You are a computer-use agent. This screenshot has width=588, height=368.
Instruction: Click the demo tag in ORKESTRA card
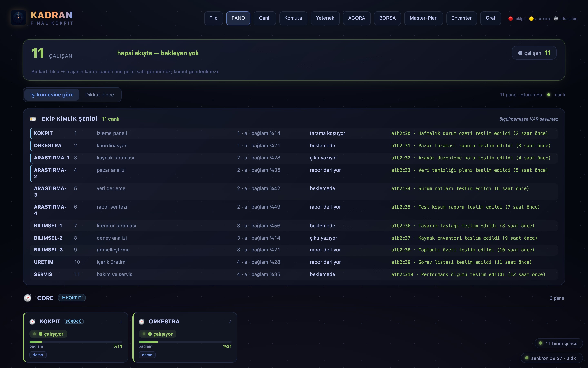tap(147, 355)
